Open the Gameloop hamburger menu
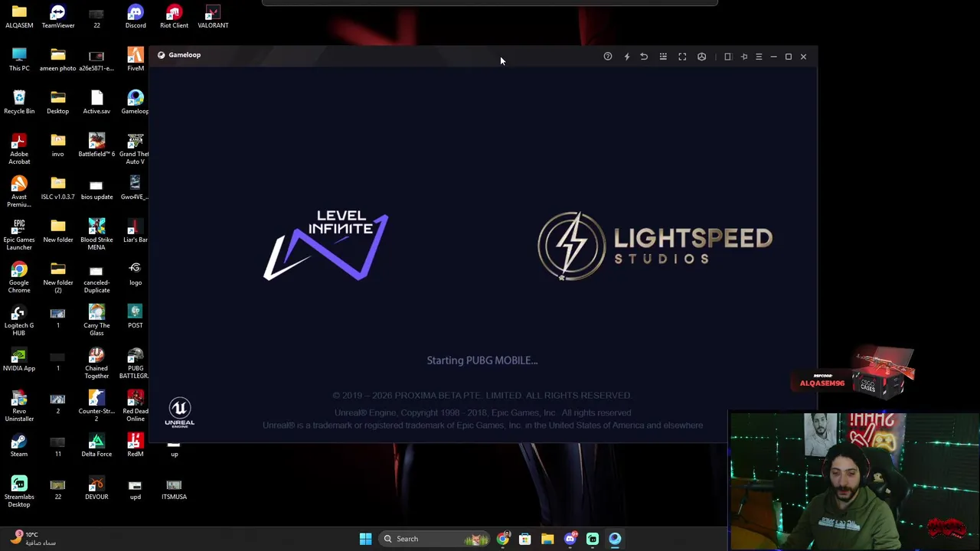The image size is (980, 551). [759, 57]
